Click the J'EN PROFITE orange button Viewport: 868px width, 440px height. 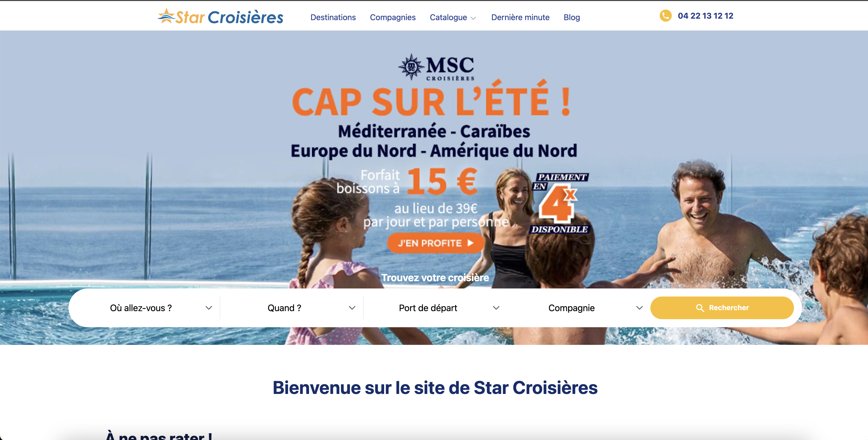[435, 243]
